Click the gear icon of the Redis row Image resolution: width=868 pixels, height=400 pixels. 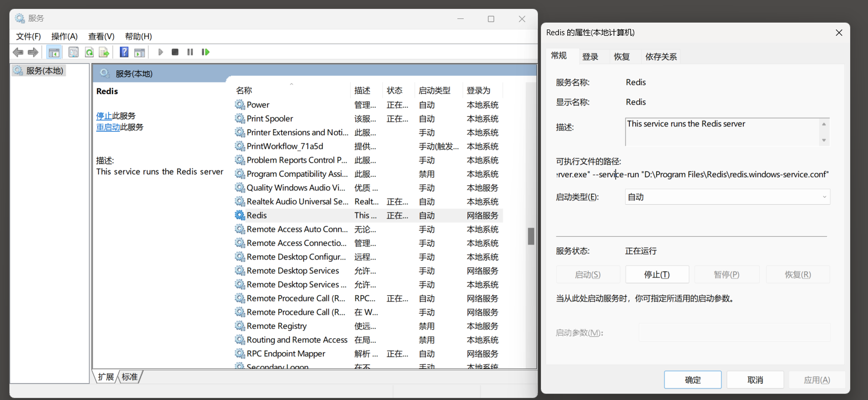240,215
